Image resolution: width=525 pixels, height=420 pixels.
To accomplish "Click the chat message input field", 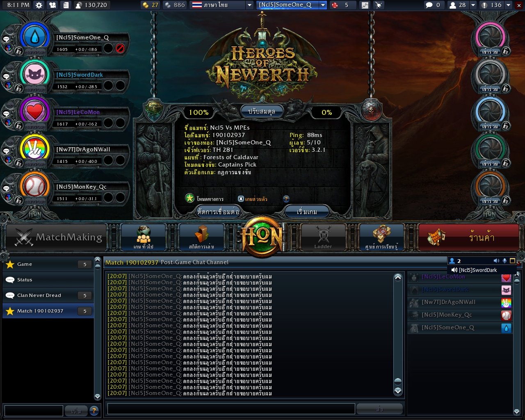I will click(x=231, y=409).
